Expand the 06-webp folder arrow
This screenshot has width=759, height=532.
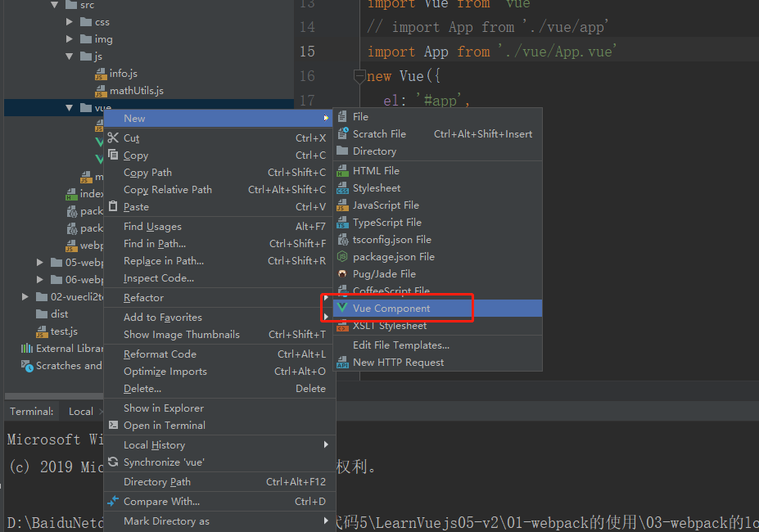[39, 279]
